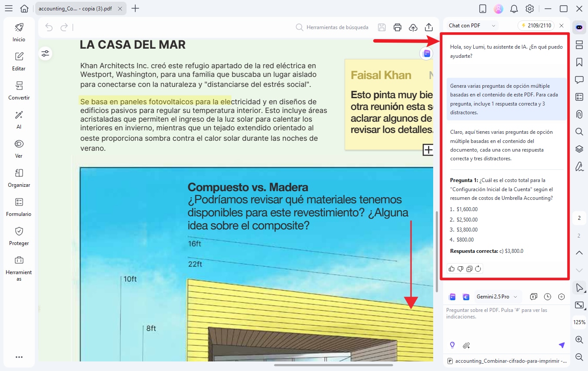Open the Search panel in the right sidebar
This screenshot has height=371, width=588.
pos(579,132)
